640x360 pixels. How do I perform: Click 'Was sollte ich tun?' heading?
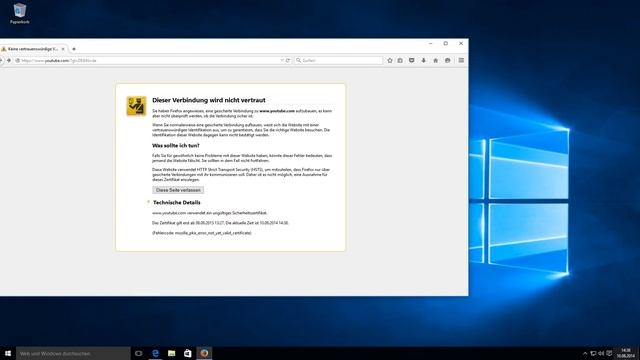pos(176,145)
